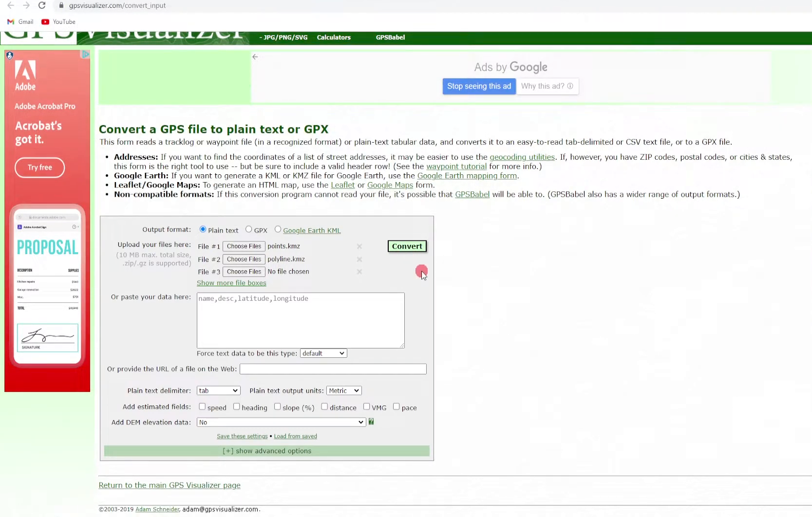Return to the main GPS Visualizer page

[x=170, y=485]
